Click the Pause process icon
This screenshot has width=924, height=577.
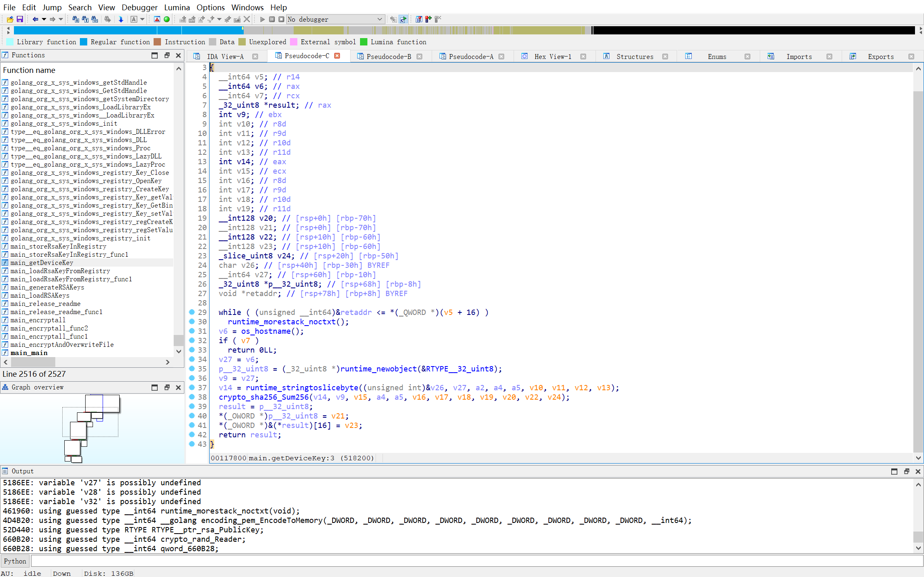[272, 19]
